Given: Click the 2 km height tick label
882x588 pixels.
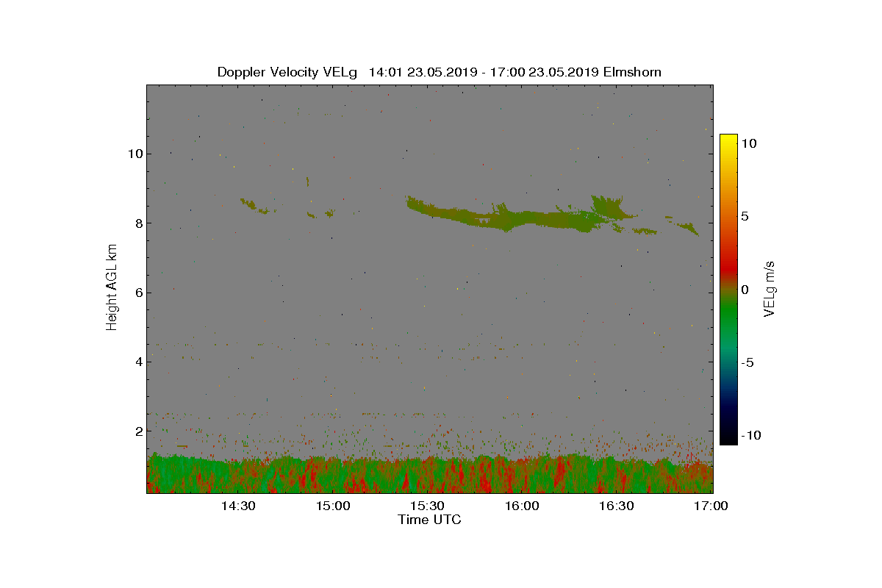Looking at the screenshot, I should [x=137, y=431].
